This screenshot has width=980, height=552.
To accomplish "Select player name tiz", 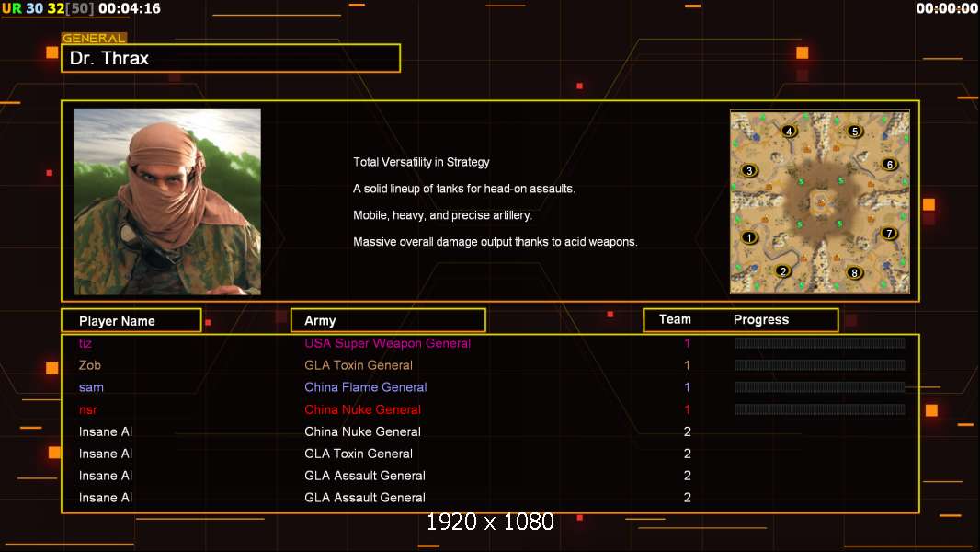I will 85,343.
